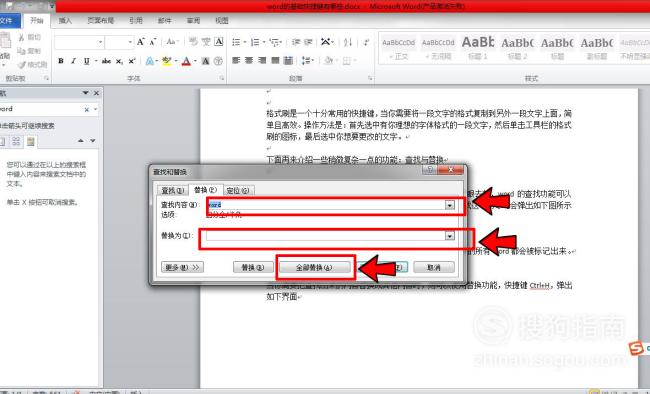Clear the navigation pane search box
This screenshot has width=650, height=394.
tap(87, 110)
